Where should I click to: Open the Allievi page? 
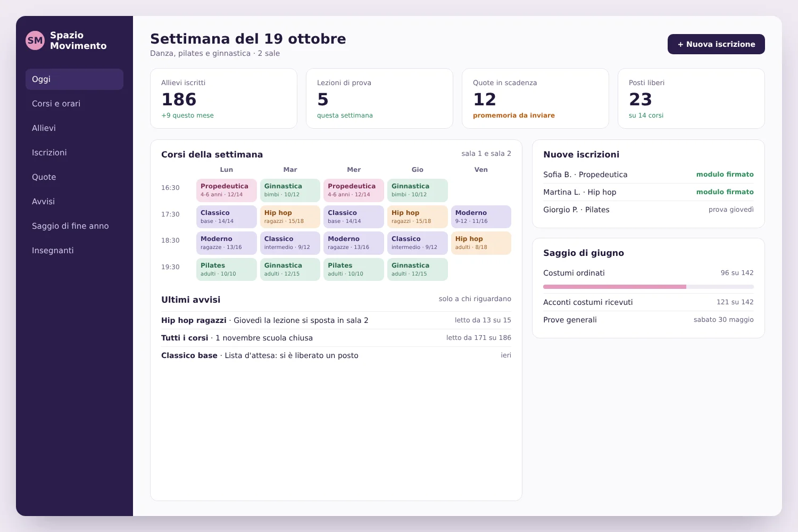(x=74, y=128)
